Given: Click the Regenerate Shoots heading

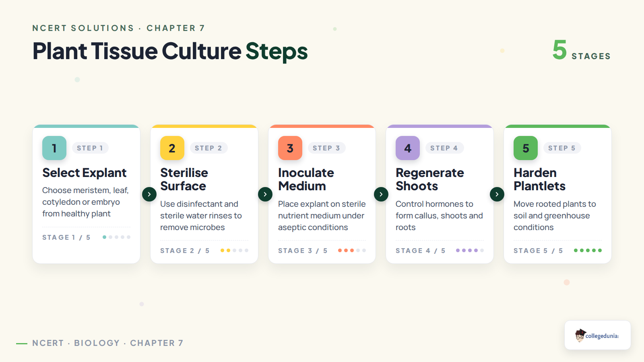Looking at the screenshot, I should click(x=430, y=179).
